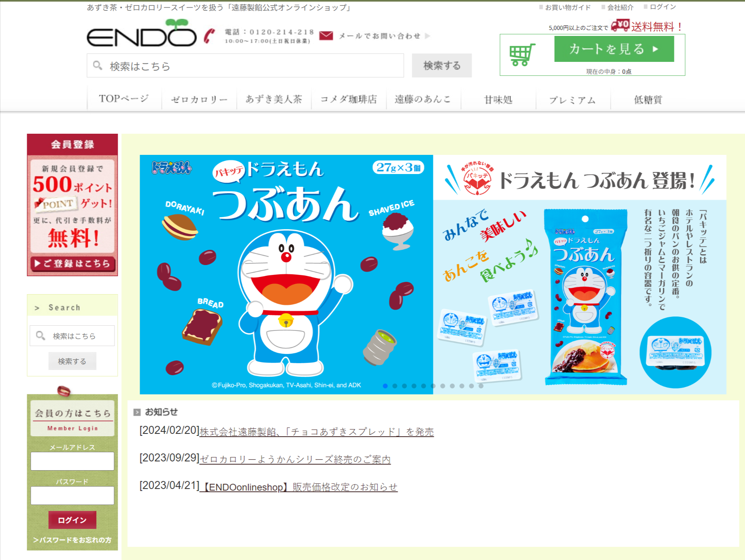Select the last carousel slide dot
The height and width of the screenshot is (560, 745).
[481, 386]
